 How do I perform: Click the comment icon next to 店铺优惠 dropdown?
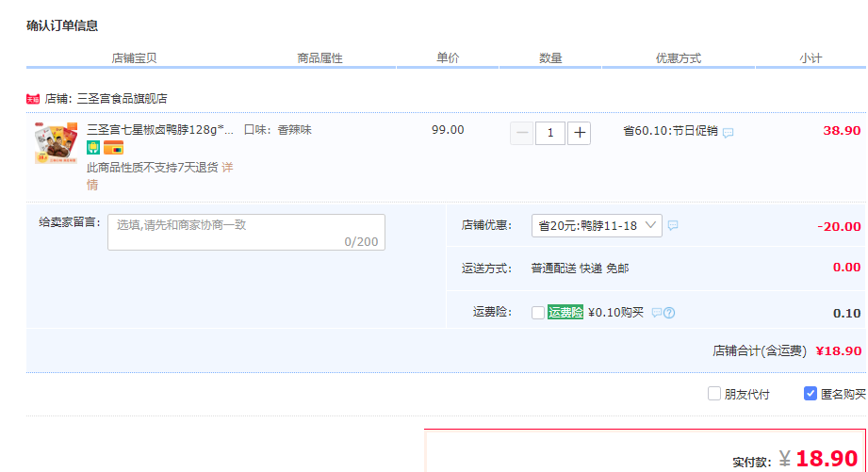[x=673, y=225]
